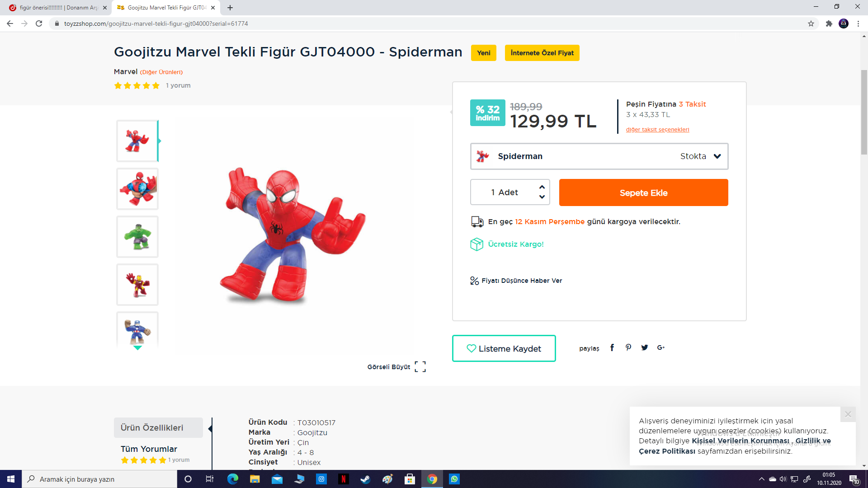Click diğer taksit seçenekleri link
This screenshot has width=868, height=488.
click(657, 130)
